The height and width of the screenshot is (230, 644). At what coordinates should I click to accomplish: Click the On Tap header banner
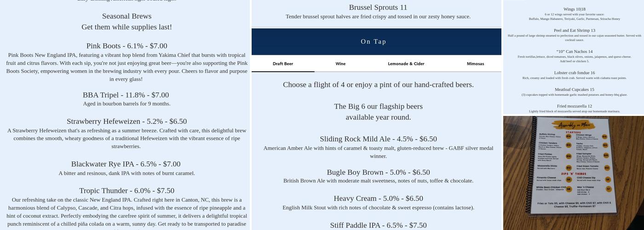click(x=374, y=42)
